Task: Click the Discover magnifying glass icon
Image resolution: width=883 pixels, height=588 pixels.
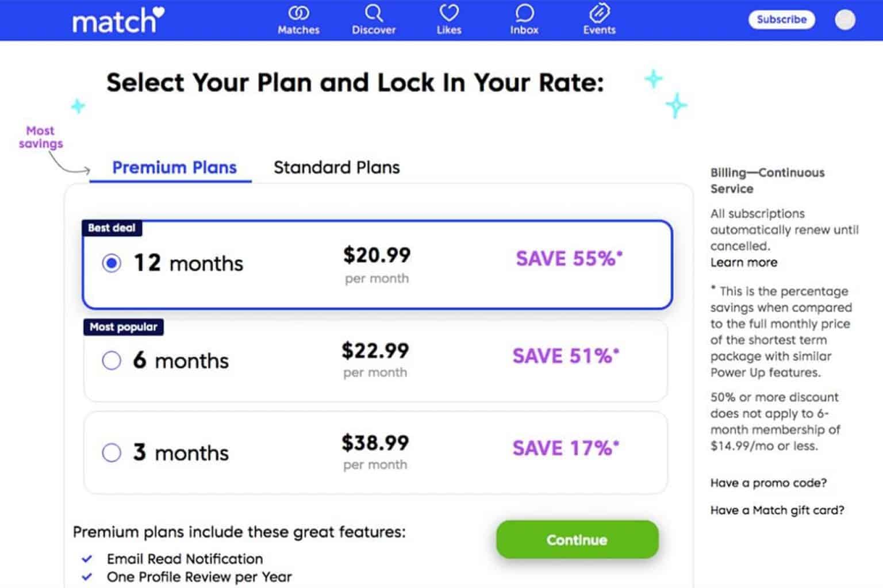Action: [374, 13]
